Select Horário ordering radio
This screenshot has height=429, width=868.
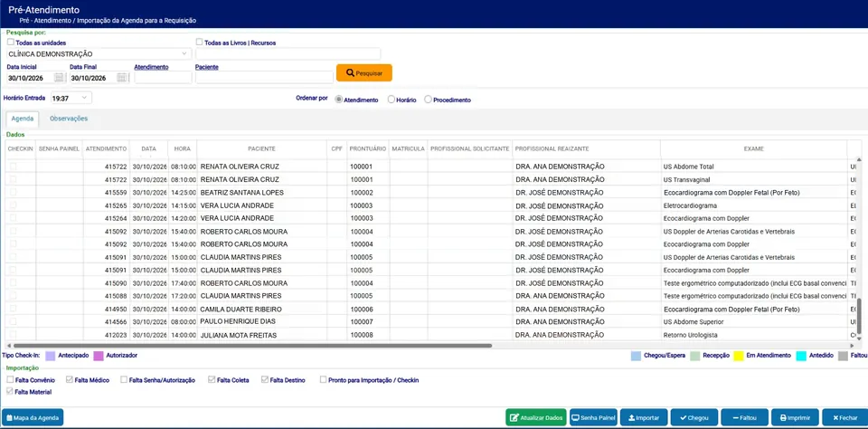click(392, 100)
